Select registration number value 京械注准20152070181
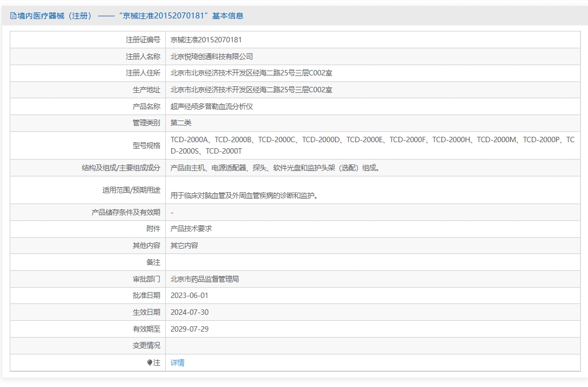This screenshot has width=588, height=387. [206, 40]
